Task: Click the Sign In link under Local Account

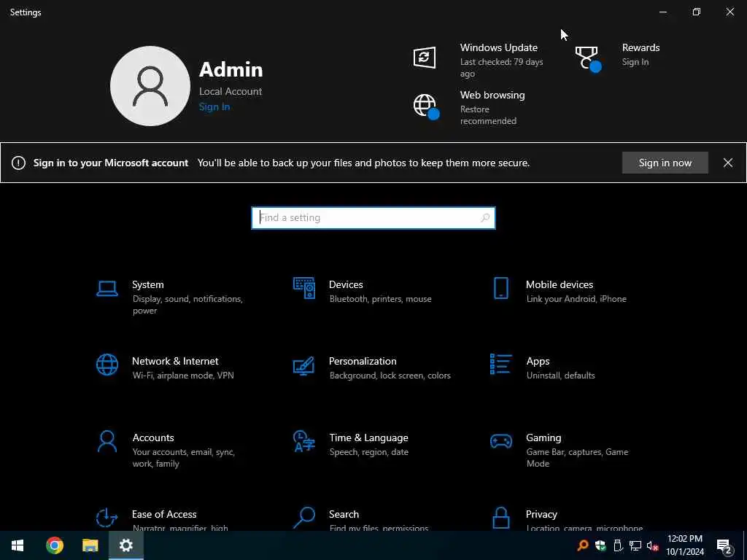Action: pos(214,106)
